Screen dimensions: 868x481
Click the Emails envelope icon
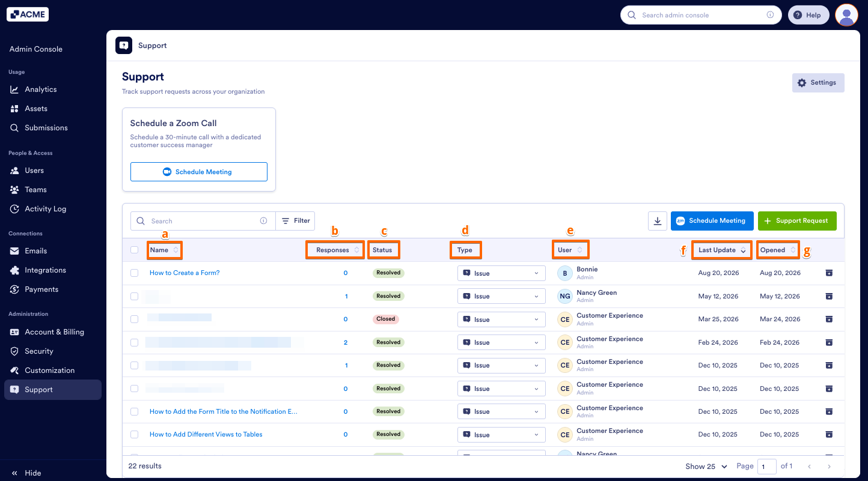pyautogui.click(x=14, y=251)
